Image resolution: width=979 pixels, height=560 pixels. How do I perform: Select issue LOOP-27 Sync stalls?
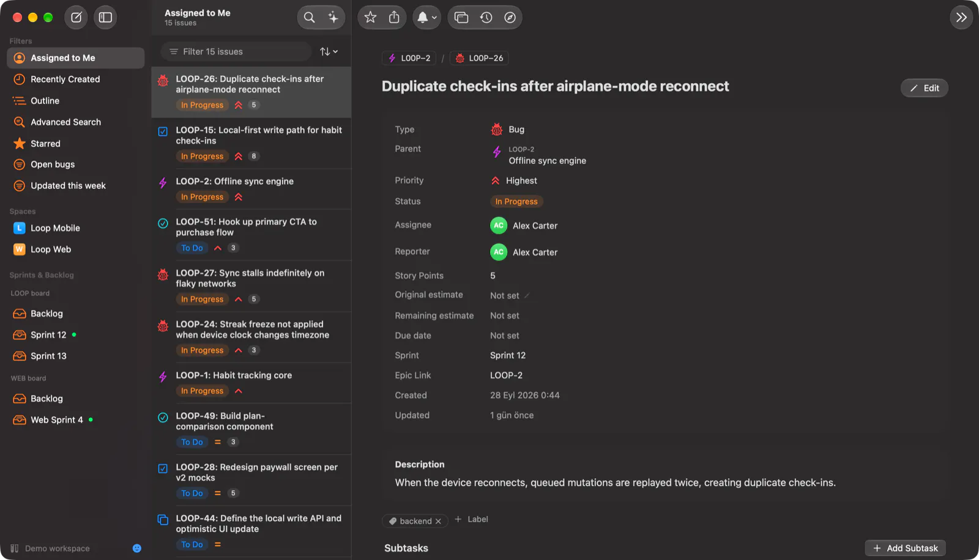point(251,286)
